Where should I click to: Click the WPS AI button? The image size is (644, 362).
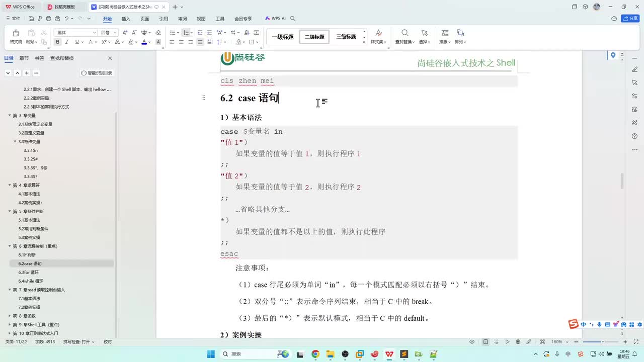click(276, 19)
